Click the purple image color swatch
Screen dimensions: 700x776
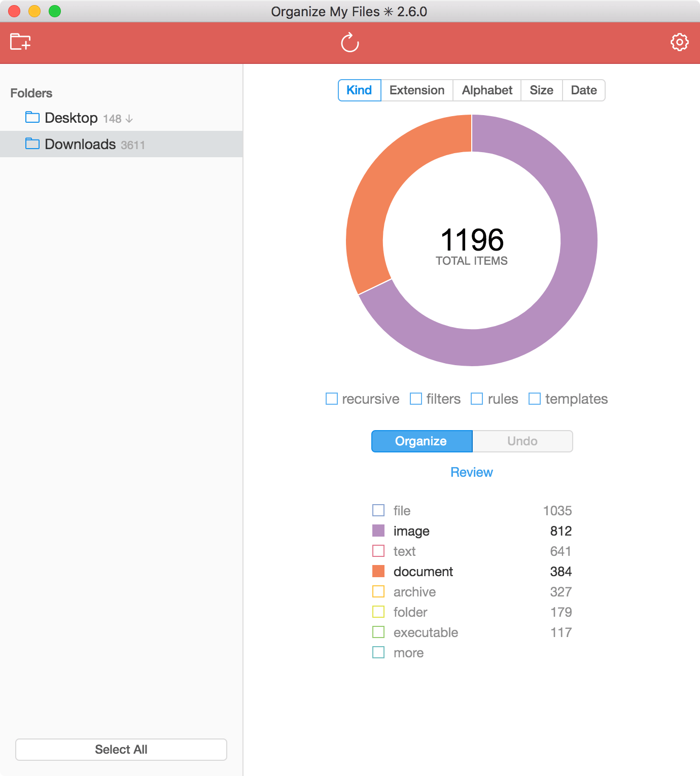point(378,531)
